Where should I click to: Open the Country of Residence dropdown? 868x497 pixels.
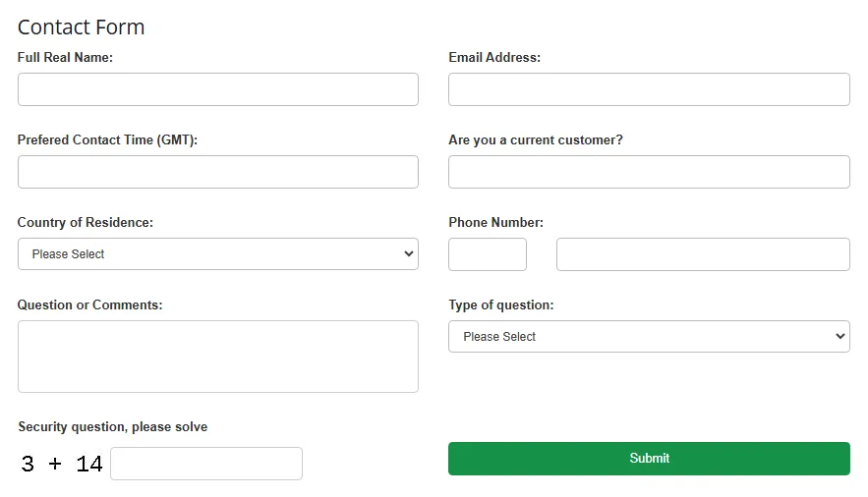217,254
